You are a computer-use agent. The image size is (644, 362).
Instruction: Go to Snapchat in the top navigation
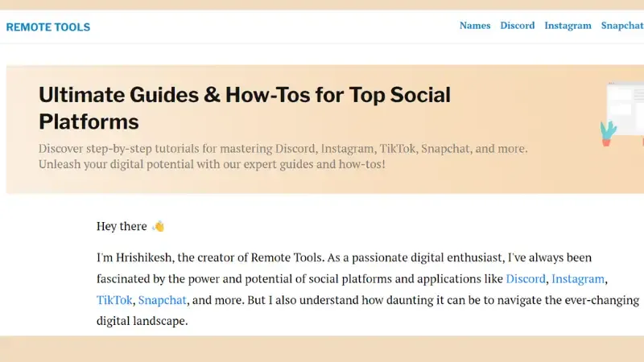coord(621,26)
